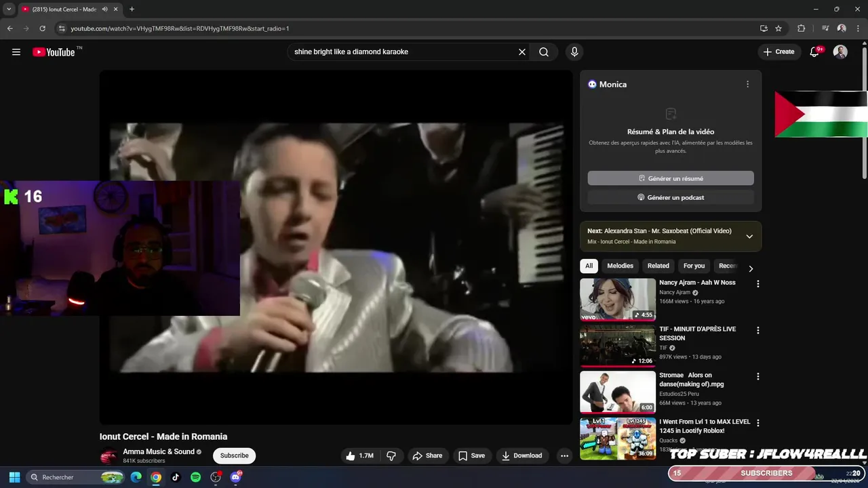The height and width of the screenshot is (488, 868).
Task: Reload the page in Chrome
Action: pos(42,28)
